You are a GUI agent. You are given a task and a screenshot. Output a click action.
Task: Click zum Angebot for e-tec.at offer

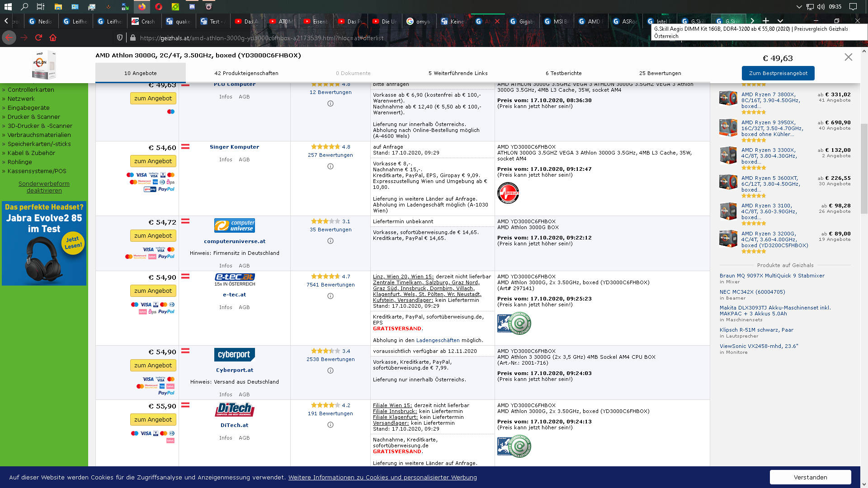153,291
